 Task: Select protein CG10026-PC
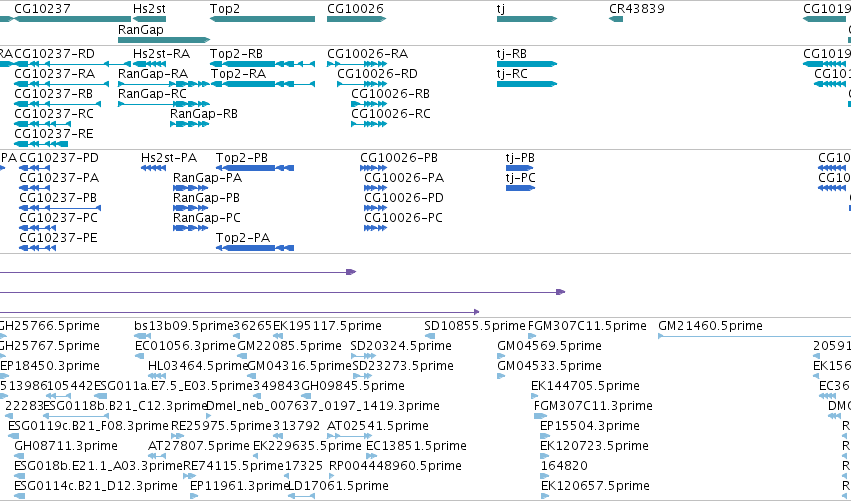(403, 218)
